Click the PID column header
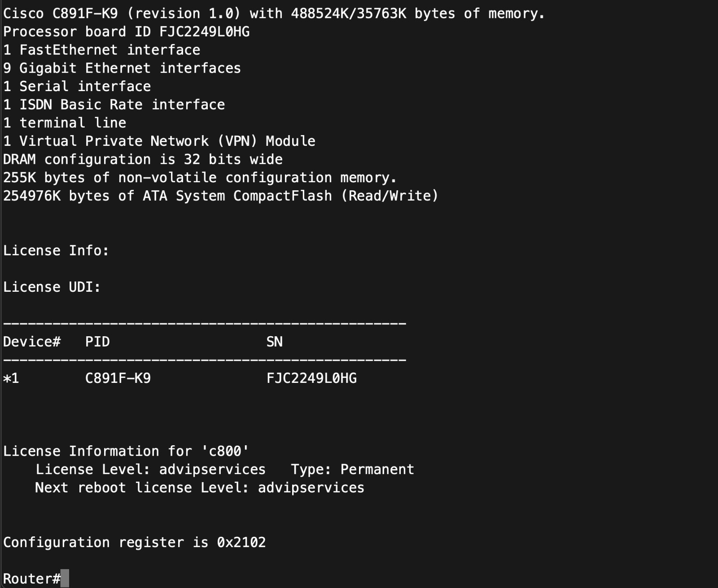The width and height of the screenshot is (718, 588). [x=97, y=342]
